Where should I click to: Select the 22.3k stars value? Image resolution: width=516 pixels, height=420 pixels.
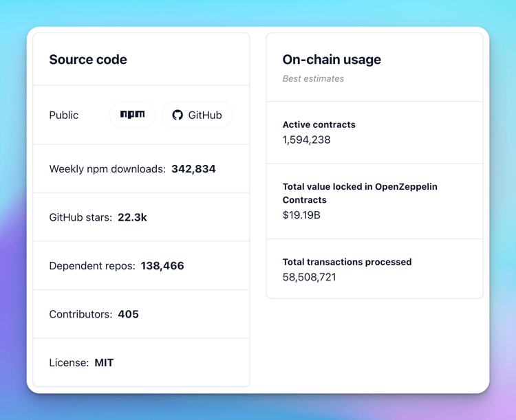132,217
